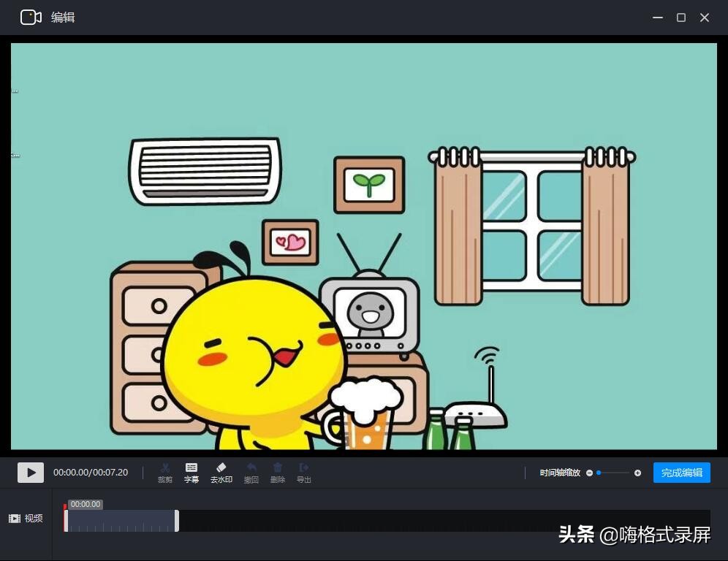Select the 00:00.00 playhead marker
Image resolution: width=728 pixels, height=561 pixels.
[x=84, y=503]
